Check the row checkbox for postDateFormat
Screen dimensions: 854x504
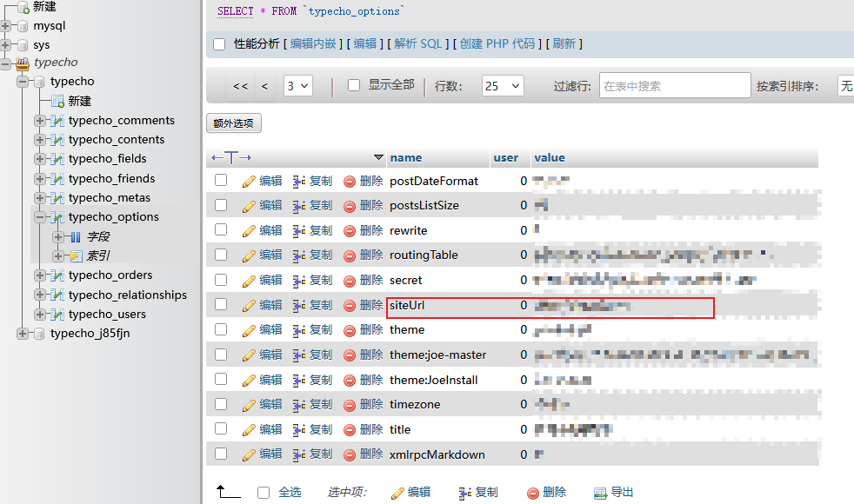(221, 181)
